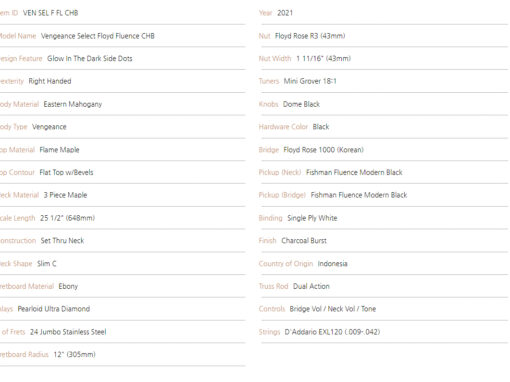510x382 pixels.
Task: Click the Right Handed dexterity value
Action: (x=50, y=81)
